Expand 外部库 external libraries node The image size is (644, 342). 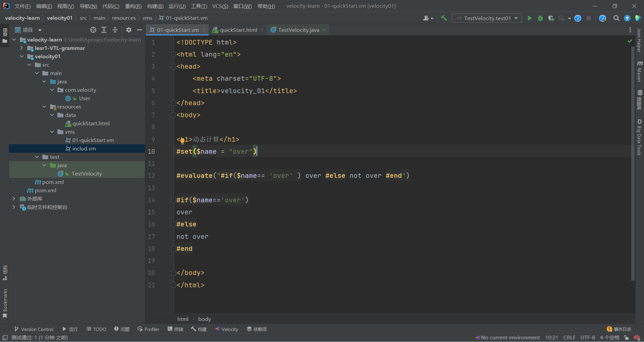(14, 199)
